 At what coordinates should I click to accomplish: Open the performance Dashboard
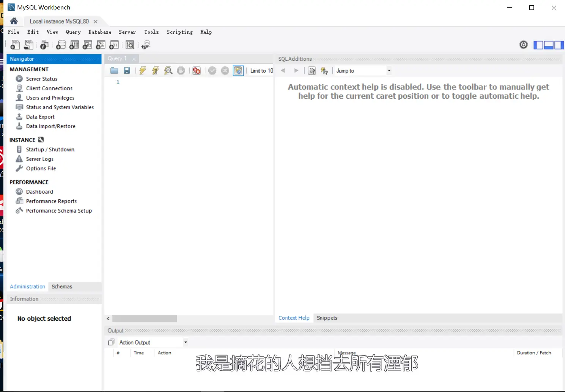[x=39, y=192]
